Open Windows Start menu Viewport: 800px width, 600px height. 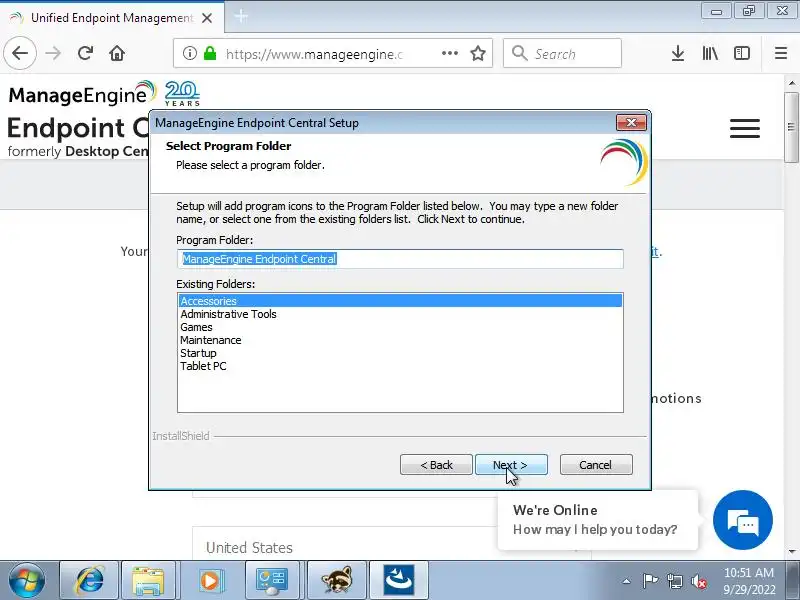(x=27, y=580)
